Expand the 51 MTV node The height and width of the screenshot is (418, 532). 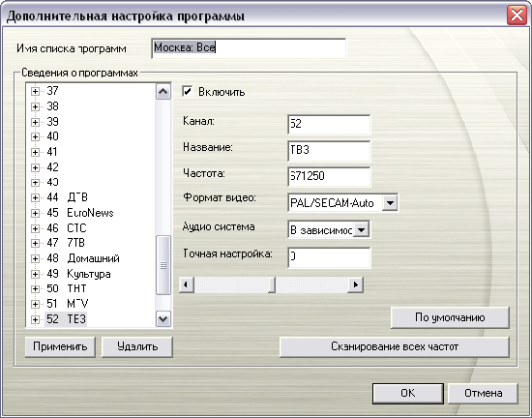35,304
